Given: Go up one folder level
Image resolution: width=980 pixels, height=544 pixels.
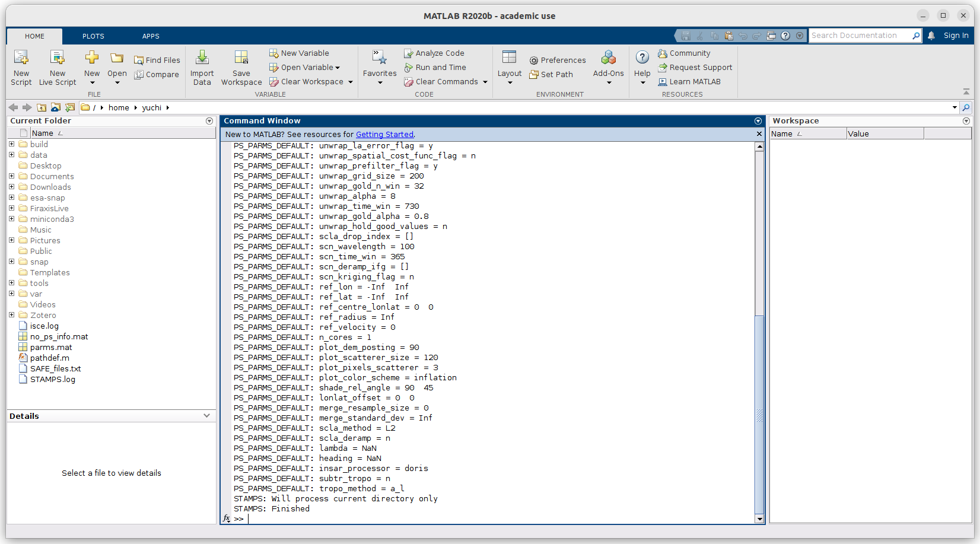Looking at the screenshot, I should (42, 107).
